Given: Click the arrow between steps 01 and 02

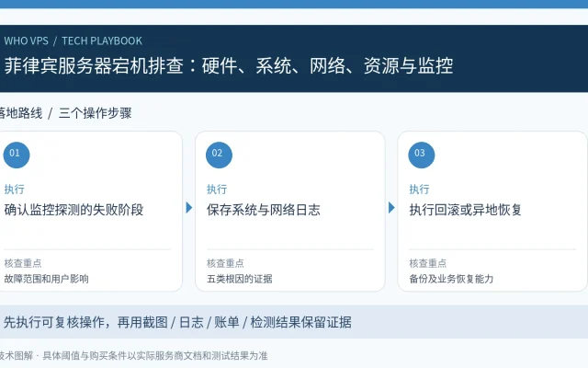Looking at the screenshot, I should (189, 208).
